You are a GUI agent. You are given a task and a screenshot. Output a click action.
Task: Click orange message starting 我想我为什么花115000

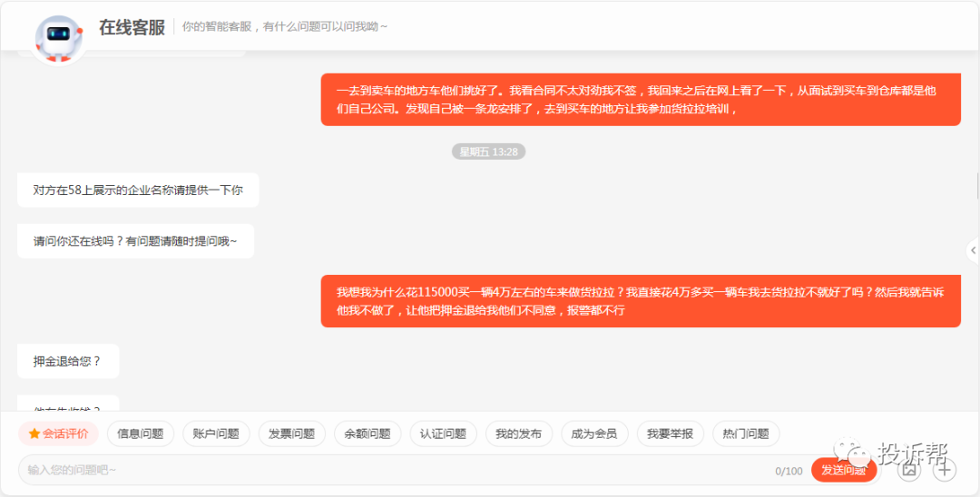click(x=641, y=301)
